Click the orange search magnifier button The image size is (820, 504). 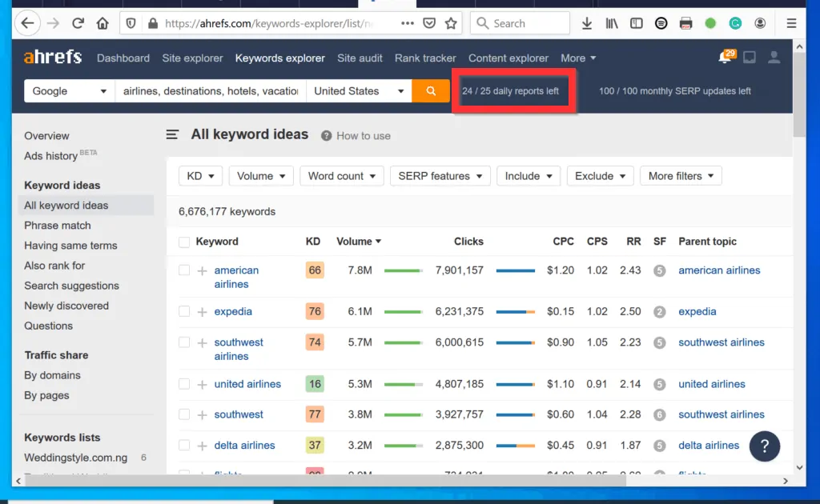pyautogui.click(x=431, y=90)
